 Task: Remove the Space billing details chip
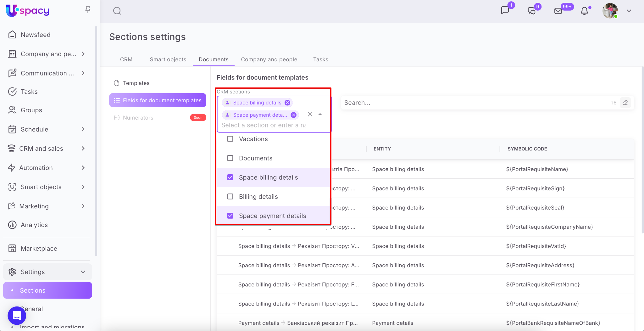pyautogui.click(x=287, y=103)
